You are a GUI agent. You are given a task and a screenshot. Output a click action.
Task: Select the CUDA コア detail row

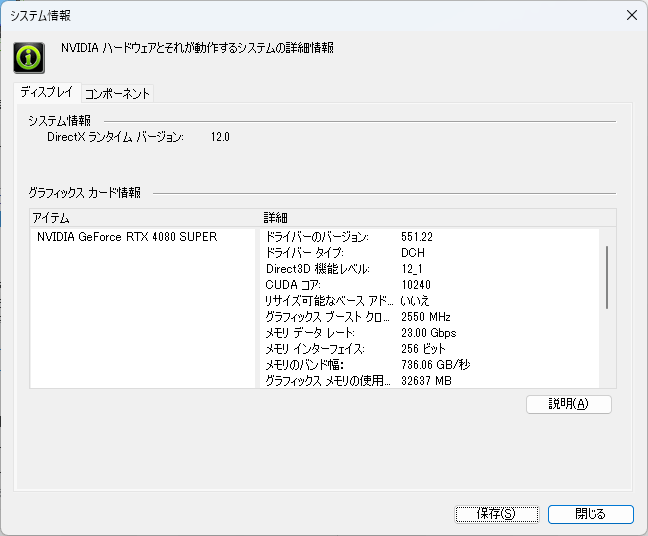pyautogui.click(x=430, y=285)
